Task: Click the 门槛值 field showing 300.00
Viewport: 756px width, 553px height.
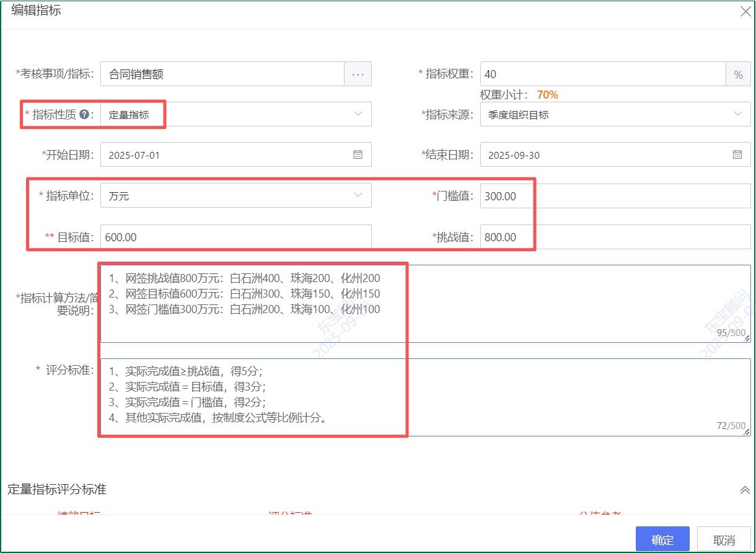Action: pyautogui.click(x=615, y=196)
